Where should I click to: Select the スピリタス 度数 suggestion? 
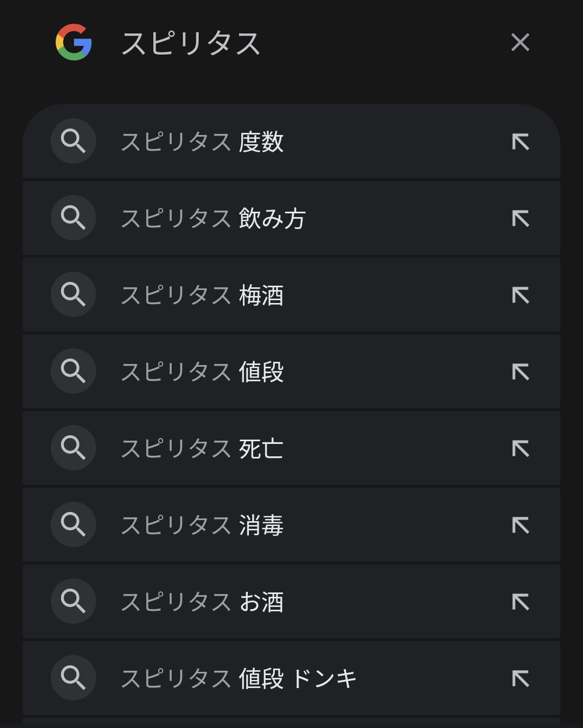[202, 142]
